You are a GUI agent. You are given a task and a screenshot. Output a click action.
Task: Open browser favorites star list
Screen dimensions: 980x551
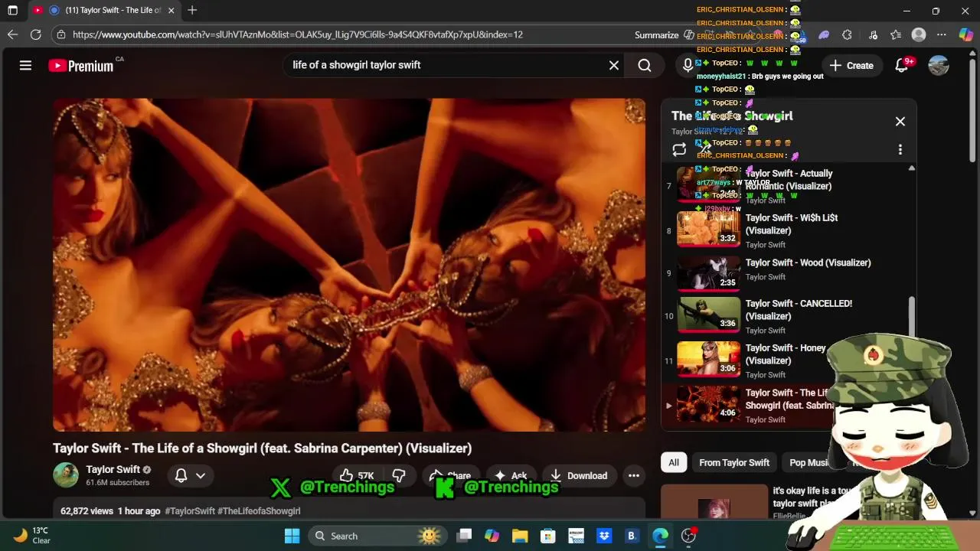pos(896,34)
